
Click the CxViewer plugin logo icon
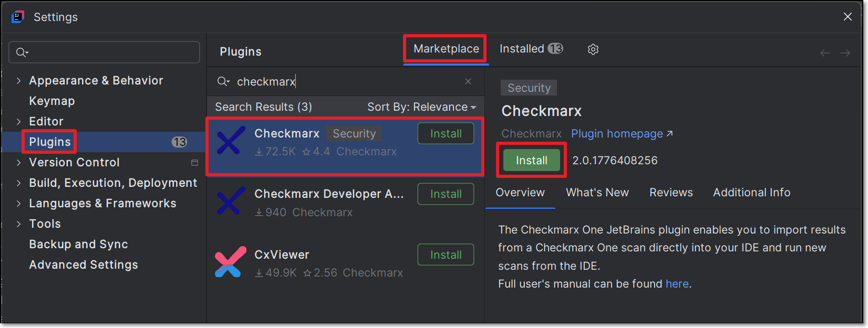(231, 262)
